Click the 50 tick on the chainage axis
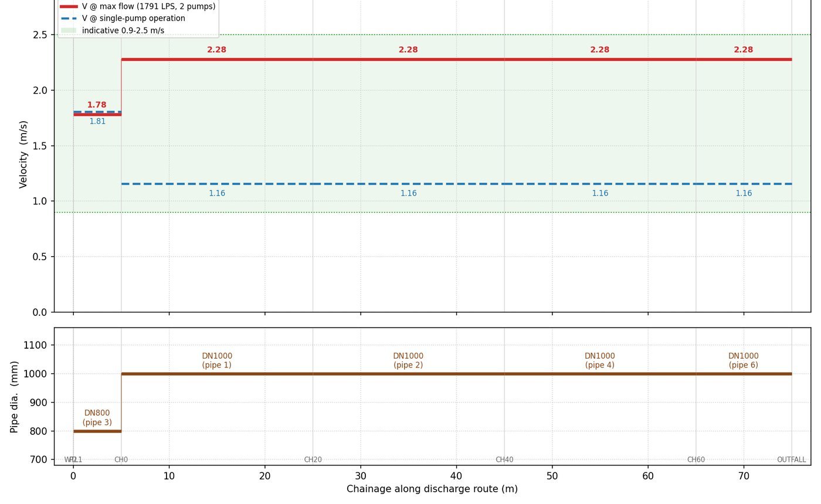Viewport: 821px width, 504px height. click(x=552, y=476)
